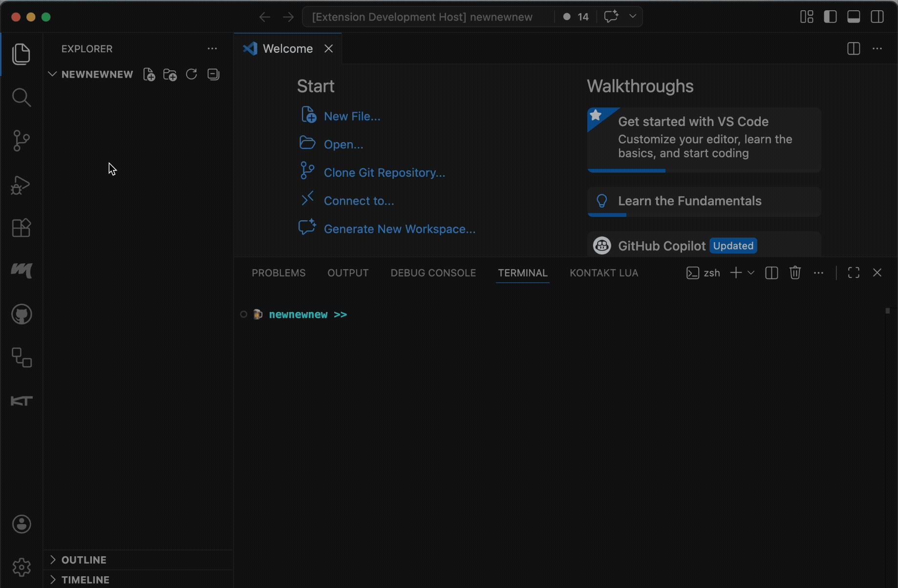The height and width of the screenshot is (588, 898).
Task: Switch to the KONTAKT LUA tab
Action: 604,273
